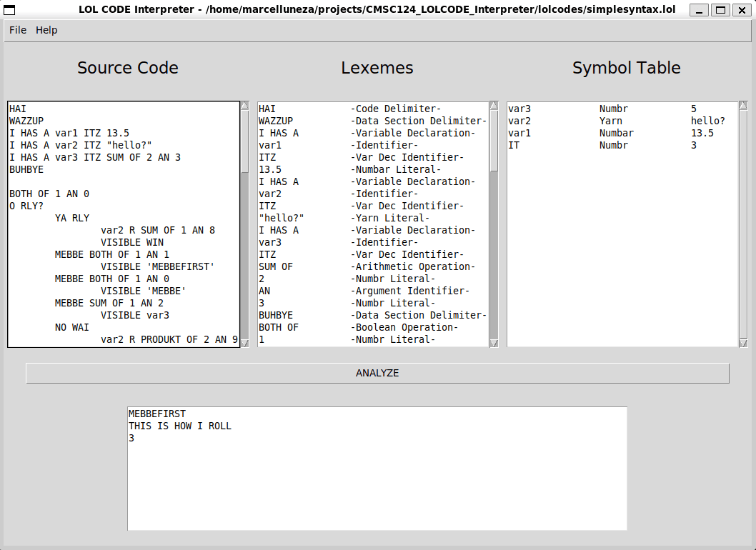This screenshot has width=756, height=550.
Task: Click the 'YA RLY' source line
Action: point(72,218)
